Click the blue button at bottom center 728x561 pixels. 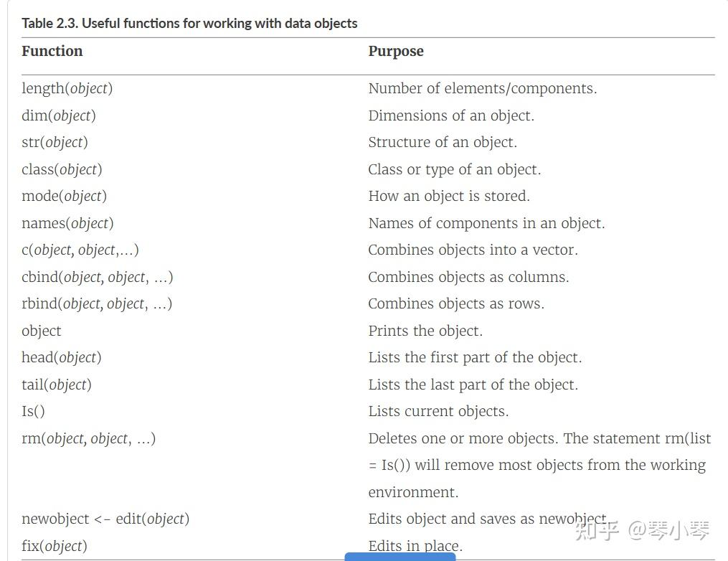[x=400, y=557]
